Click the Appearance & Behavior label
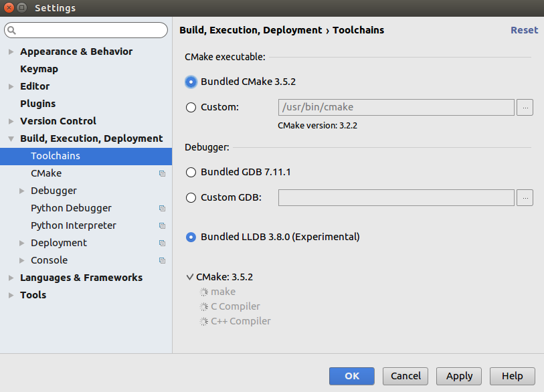544x392 pixels. click(x=76, y=52)
